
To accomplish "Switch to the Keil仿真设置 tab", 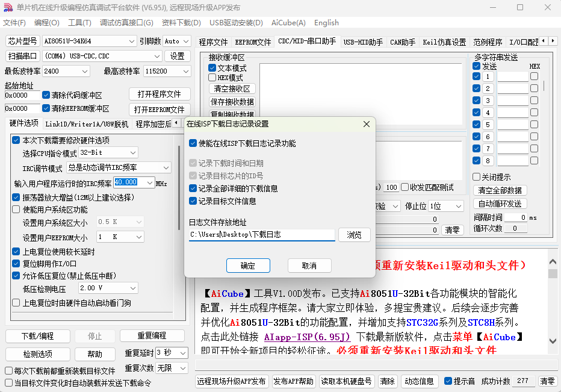I will [x=444, y=42].
